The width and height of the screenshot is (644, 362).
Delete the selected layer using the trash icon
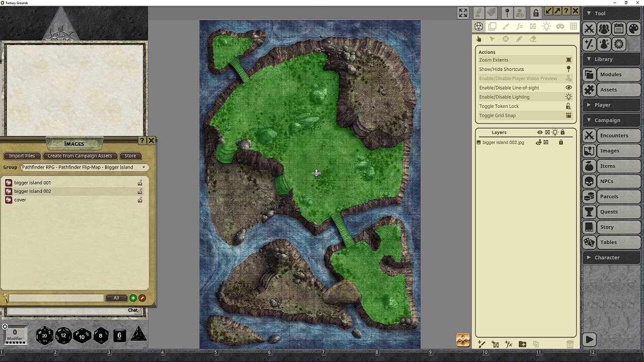[570, 344]
